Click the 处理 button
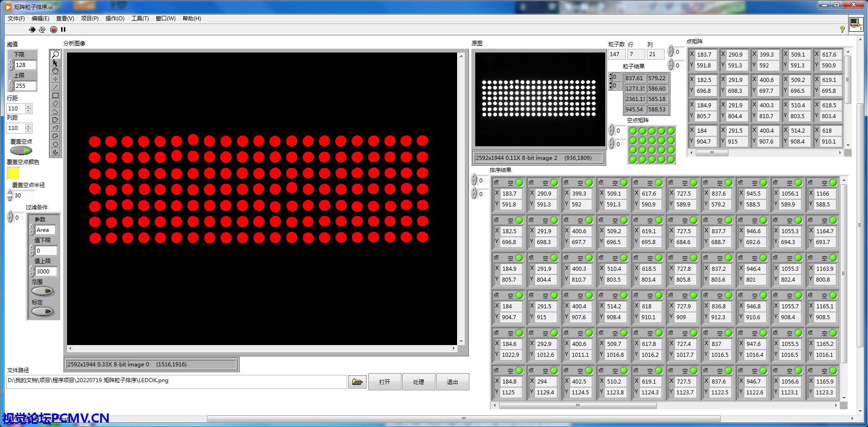868x427 pixels. [x=418, y=382]
